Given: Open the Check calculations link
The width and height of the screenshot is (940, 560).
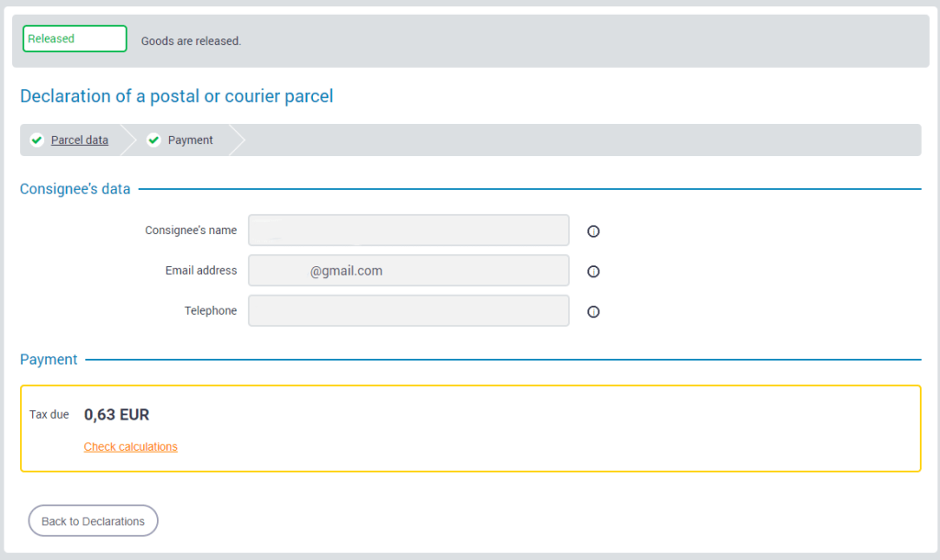Looking at the screenshot, I should [x=130, y=447].
